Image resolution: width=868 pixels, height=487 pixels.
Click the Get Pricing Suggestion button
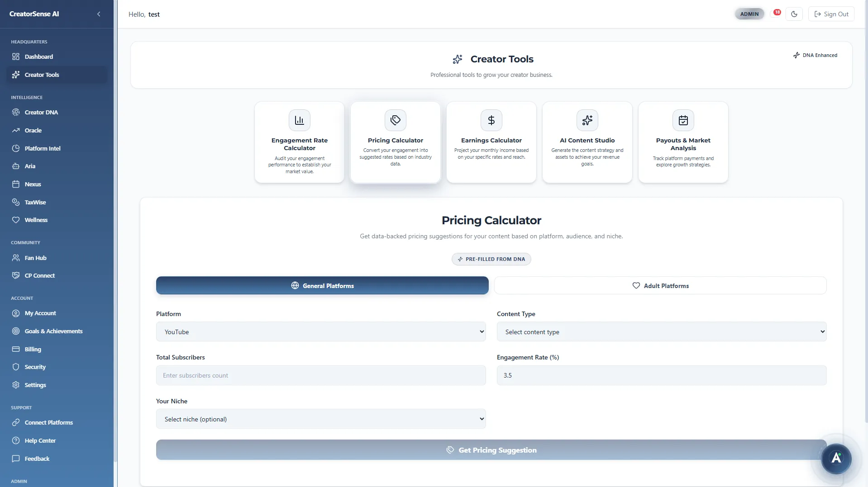(x=491, y=450)
